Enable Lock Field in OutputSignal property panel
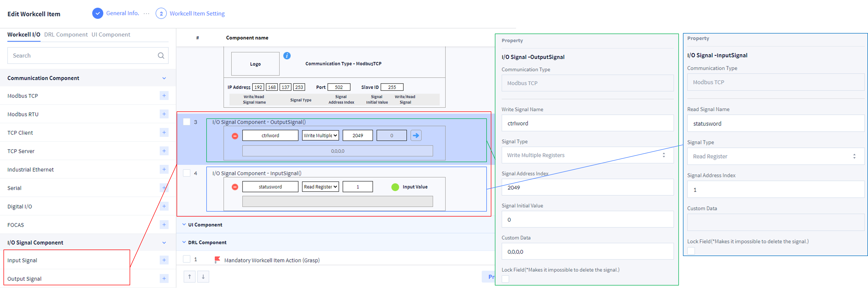The image size is (868, 291). (505, 279)
